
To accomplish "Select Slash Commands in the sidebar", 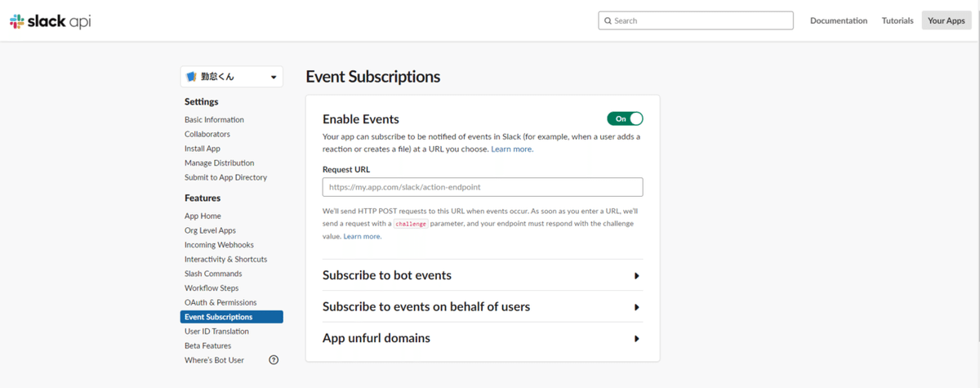I will click(x=213, y=274).
